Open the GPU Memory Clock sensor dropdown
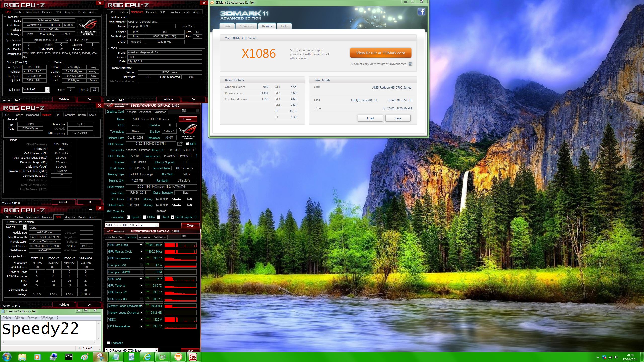Image resolution: width=644 pixels, height=362 pixels. point(141,252)
